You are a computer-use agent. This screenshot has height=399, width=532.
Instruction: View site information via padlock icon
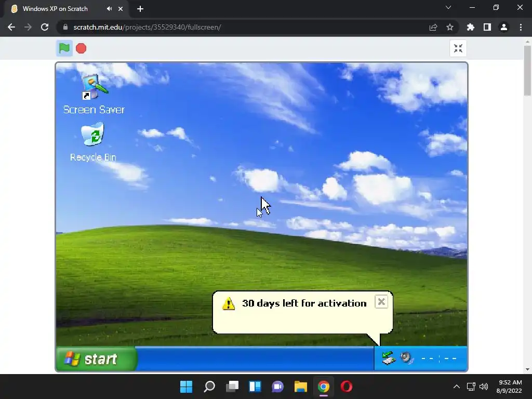point(65,27)
